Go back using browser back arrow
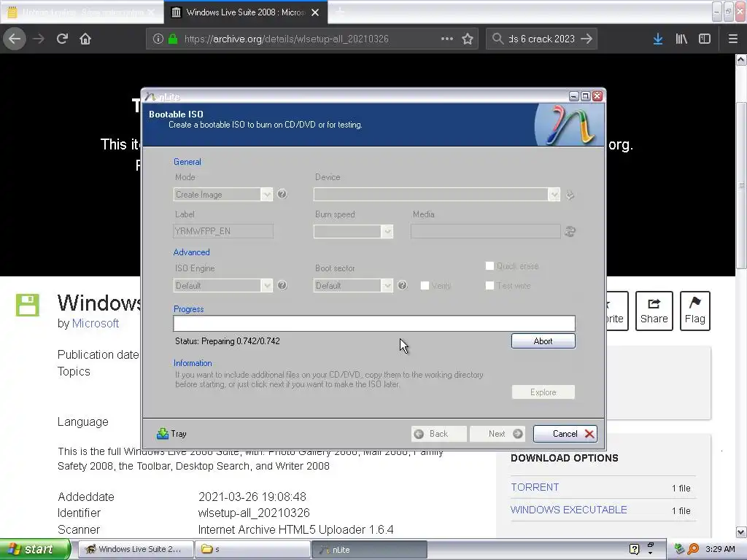747x560 pixels. tap(15, 39)
